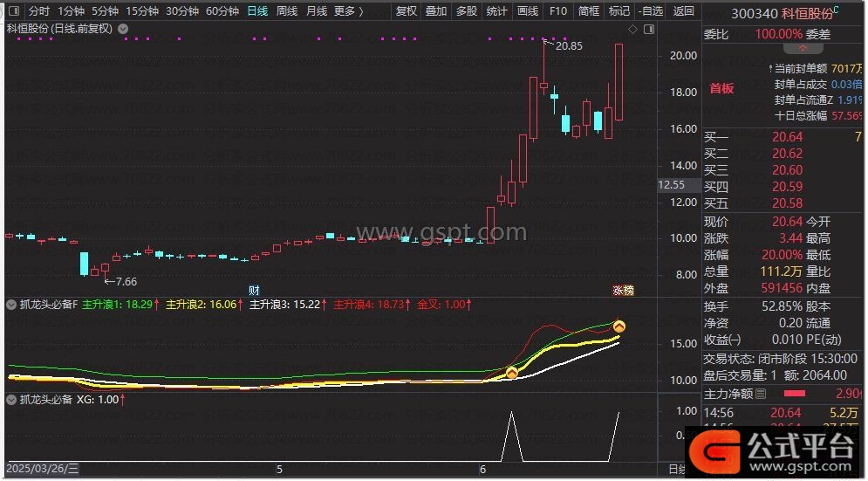Click the 委比 100.00% value
Screen dimensions: 868x481
[x=778, y=34]
